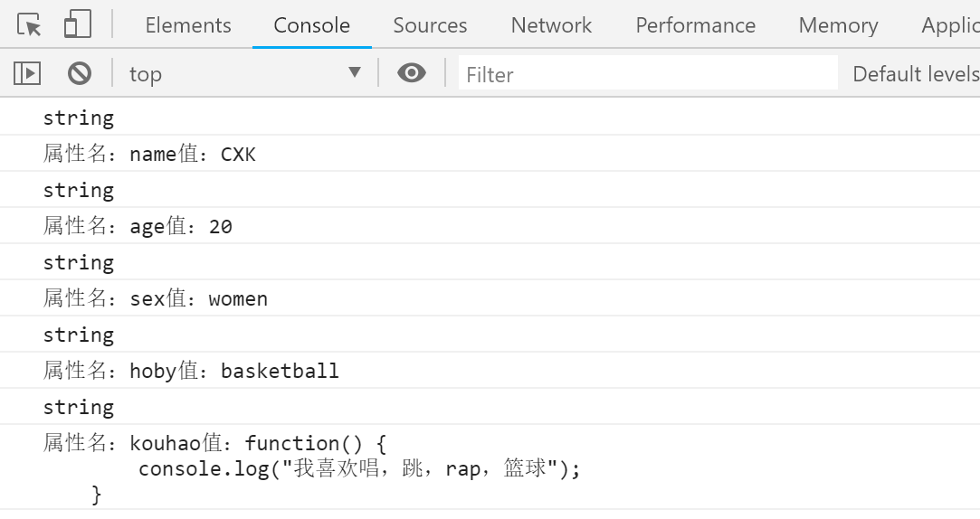Switch to the Network tab
980x519 pixels.
(x=551, y=25)
